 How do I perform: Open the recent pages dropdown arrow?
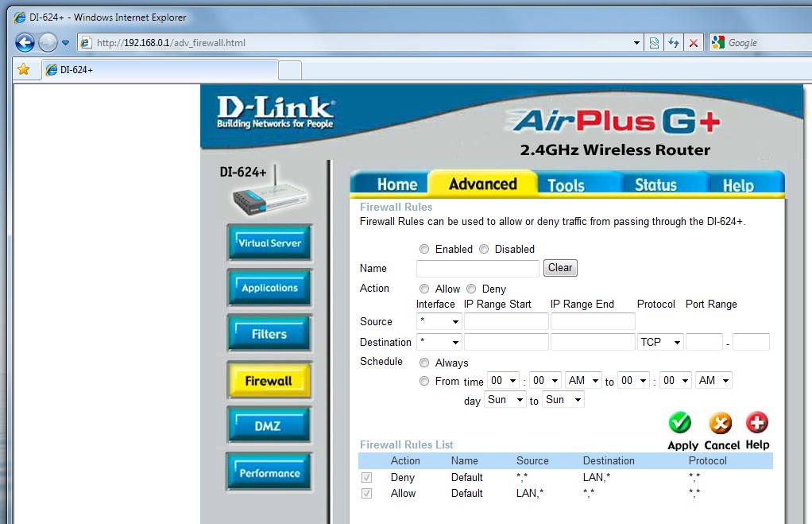coord(65,43)
